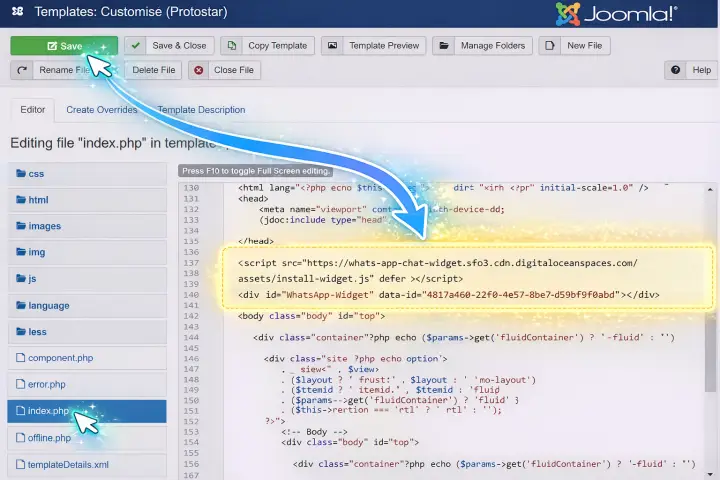Expand the html folder
This screenshot has width=720, height=480.
click(38, 200)
